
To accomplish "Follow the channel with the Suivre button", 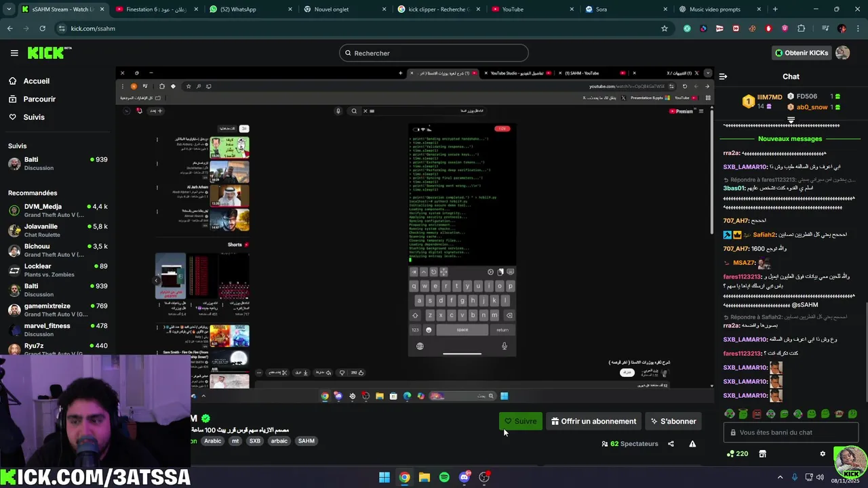I will point(520,421).
